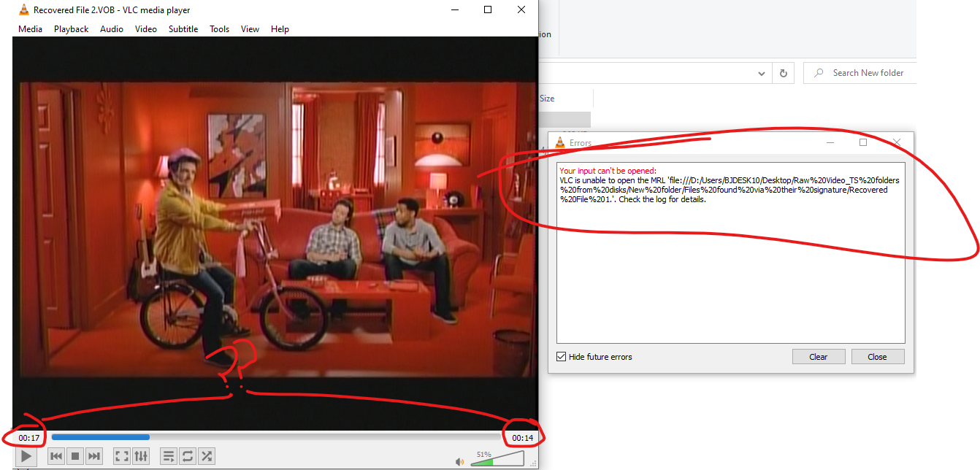Click Clear in the Errors dialog
Screen dimensions: 980x470
tap(819, 357)
